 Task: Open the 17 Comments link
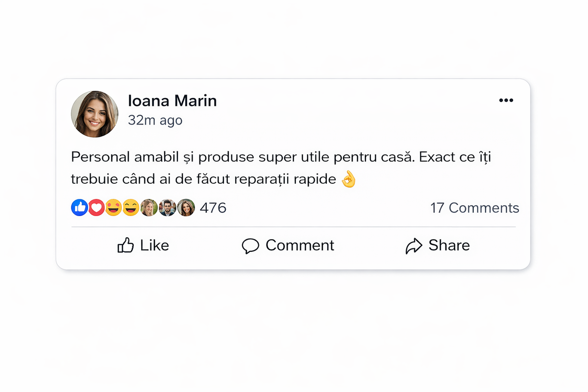point(474,208)
